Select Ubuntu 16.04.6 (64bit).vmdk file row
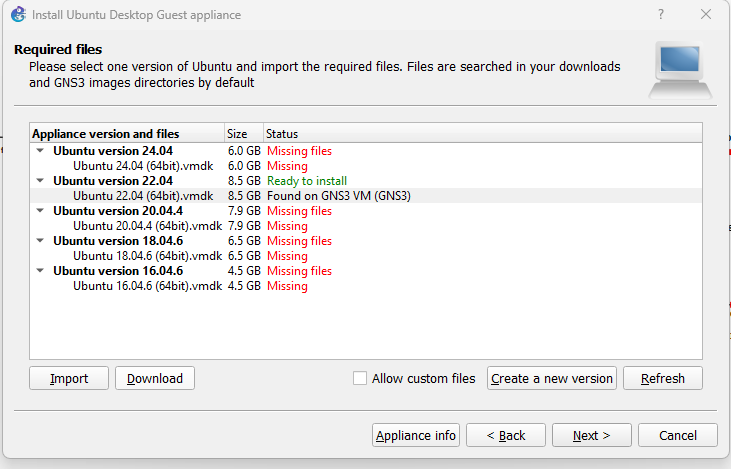731x469 pixels. pyautogui.click(x=147, y=286)
